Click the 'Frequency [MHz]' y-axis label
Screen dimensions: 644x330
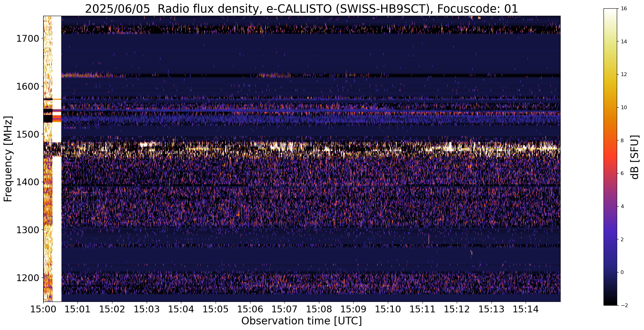coord(8,159)
